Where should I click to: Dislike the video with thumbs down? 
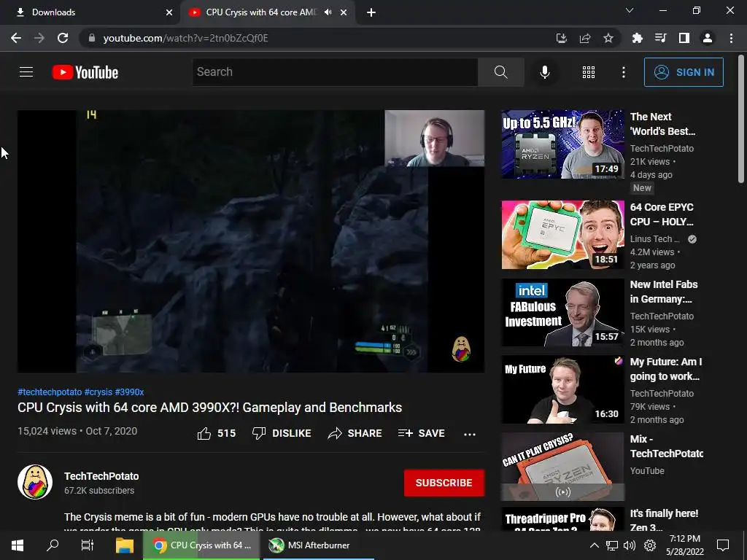tap(282, 433)
